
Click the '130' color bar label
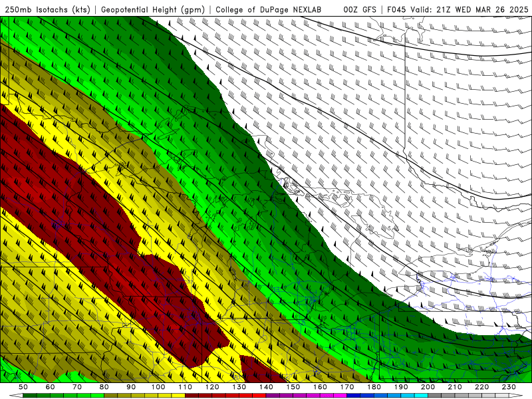(x=239, y=387)
